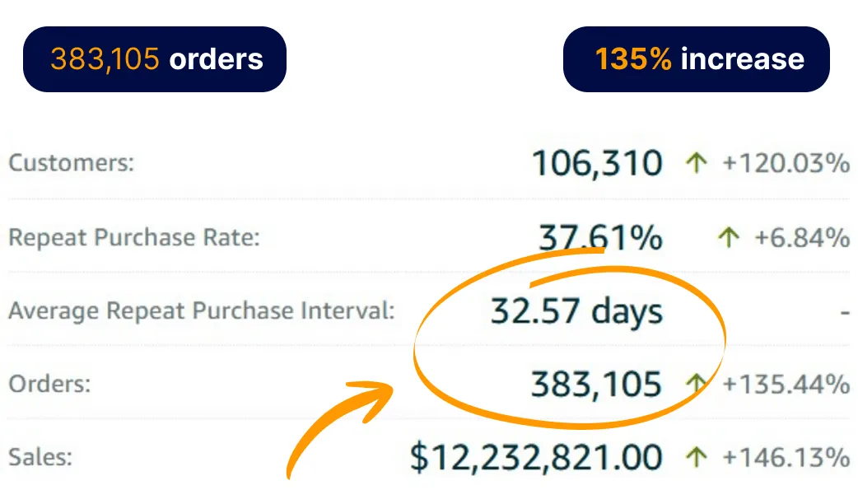Image resolution: width=858 pixels, height=504 pixels.
Task: Click the +135.44% orders change percentage
Action: [x=786, y=384]
